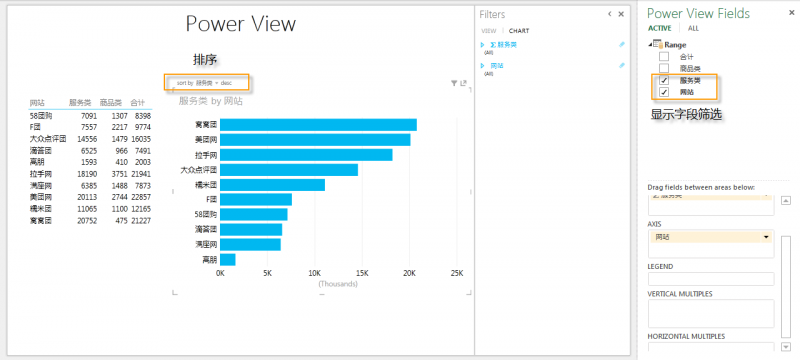Switch to the VIEW filters tab
This screenshot has height=360, width=800.
(489, 31)
